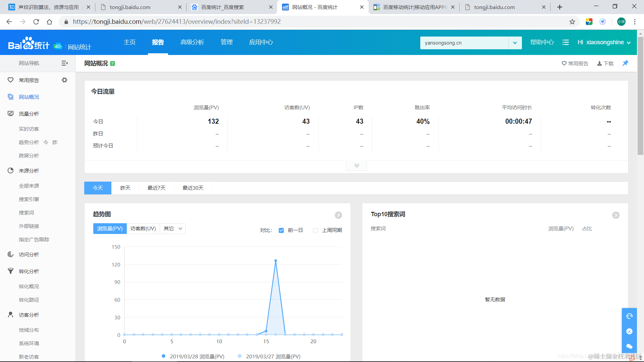Click the gear icon beside 常用报告
Image resolution: width=644 pixels, height=362 pixels.
point(64,80)
